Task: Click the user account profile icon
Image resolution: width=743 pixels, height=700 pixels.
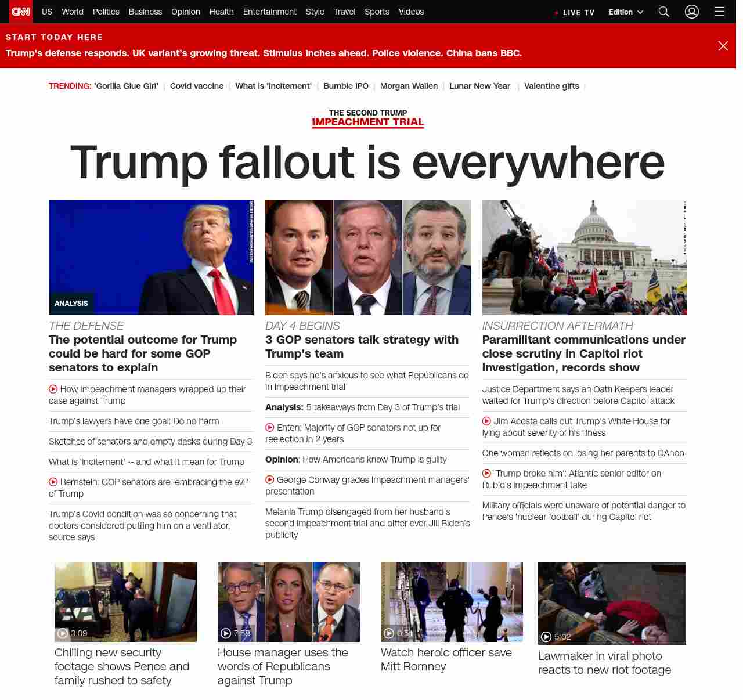Action: [691, 12]
